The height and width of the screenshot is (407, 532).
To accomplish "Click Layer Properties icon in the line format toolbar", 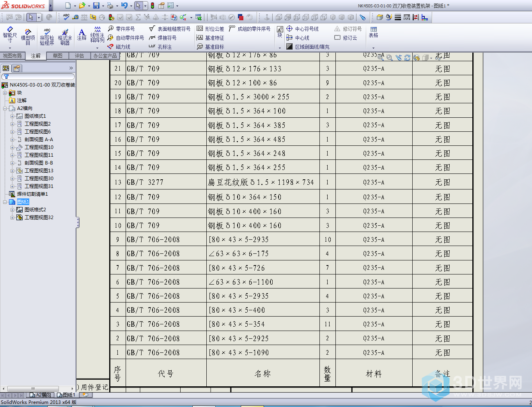I will click(379, 17).
